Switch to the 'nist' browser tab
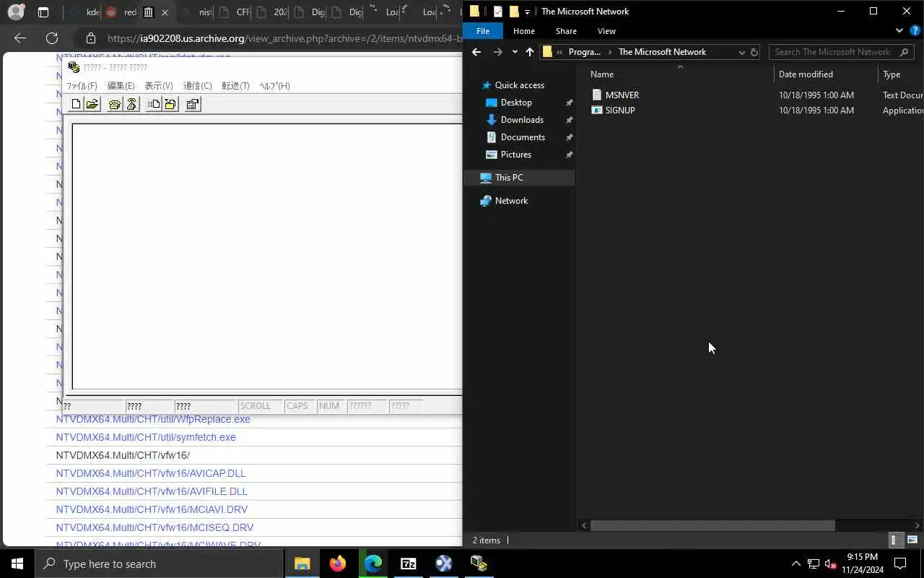 tap(196, 12)
